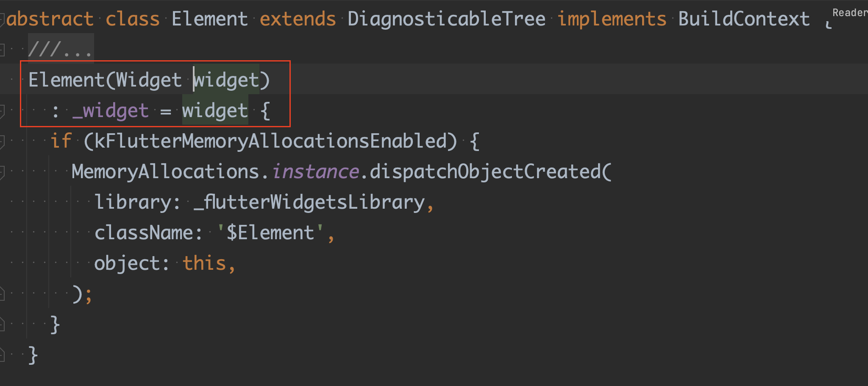868x386 pixels.
Task: Click the DiagnosticableTree class name
Action: coord(447,19)
